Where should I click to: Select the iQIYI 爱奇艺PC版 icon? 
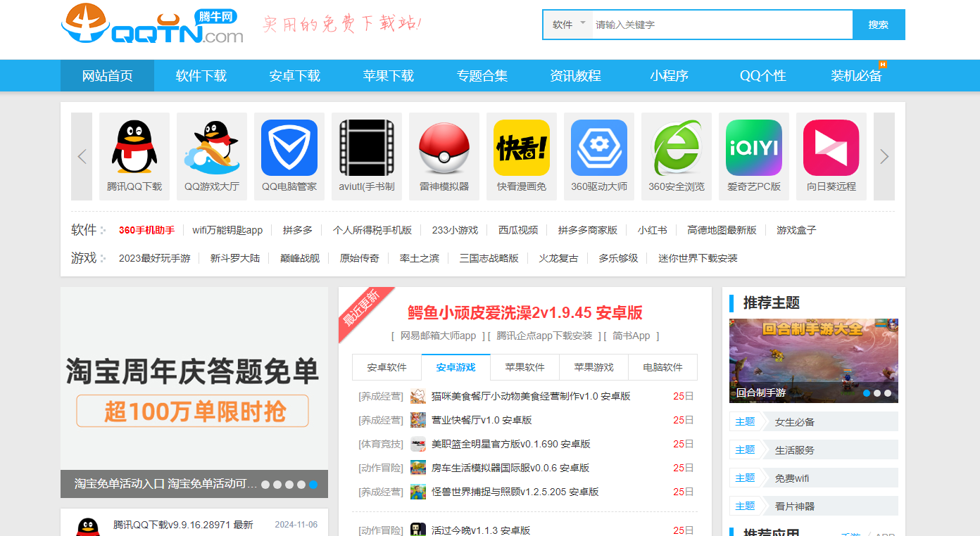[753, 148]
